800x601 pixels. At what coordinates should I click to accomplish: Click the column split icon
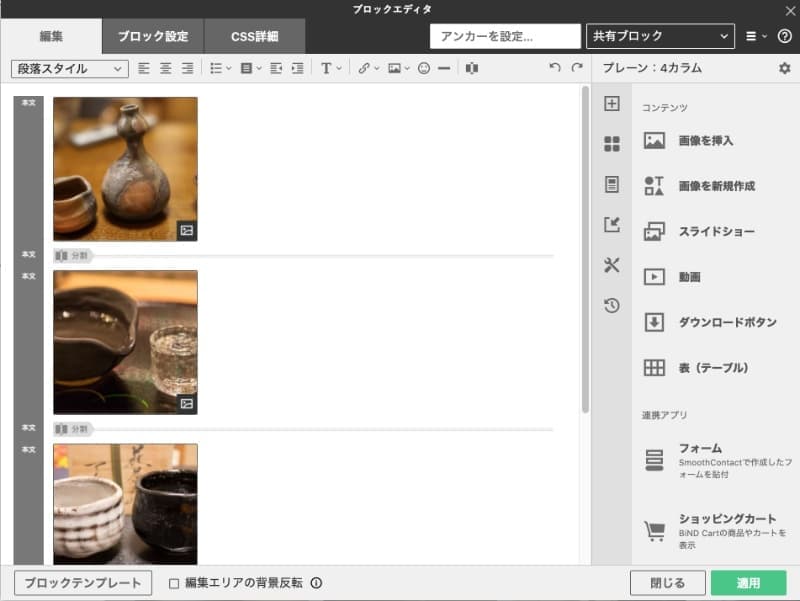pyautogui.click(x=472, y=68)
